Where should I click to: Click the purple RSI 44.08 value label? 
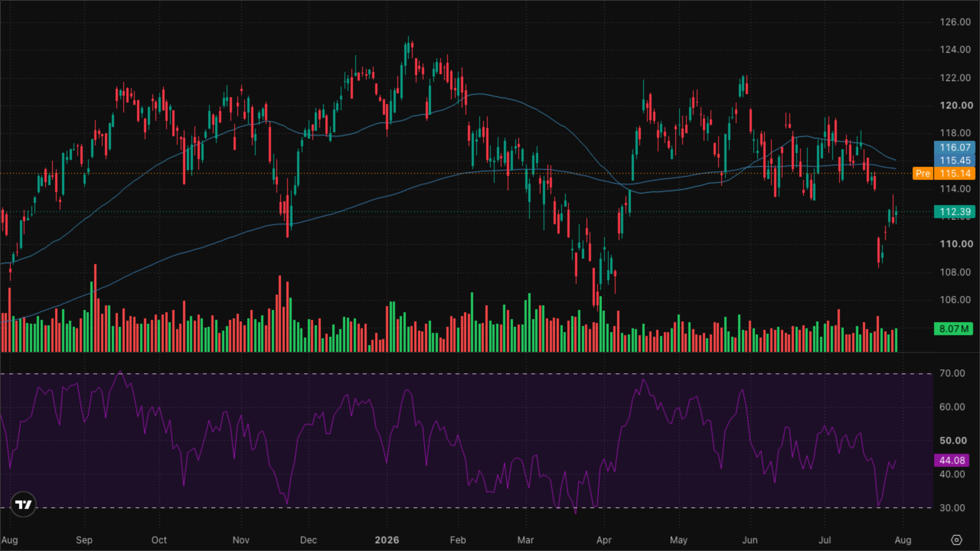click(x=952, y=460)
